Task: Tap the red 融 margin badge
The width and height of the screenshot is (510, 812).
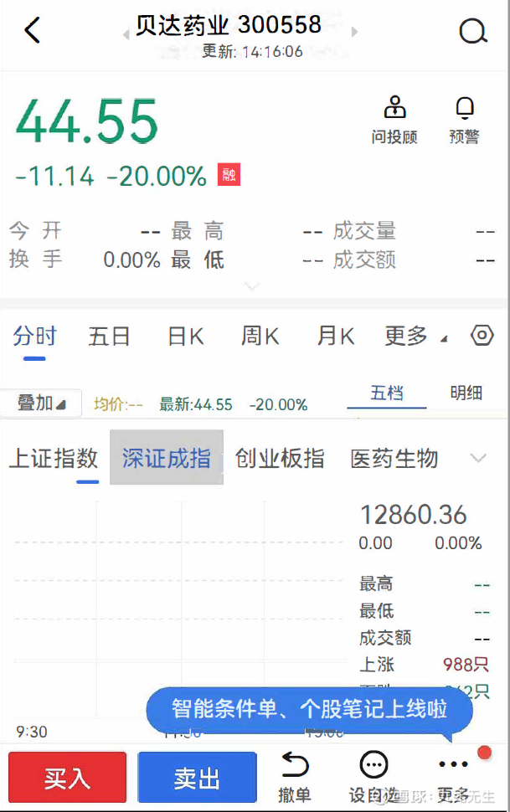Action: [229, 175]
